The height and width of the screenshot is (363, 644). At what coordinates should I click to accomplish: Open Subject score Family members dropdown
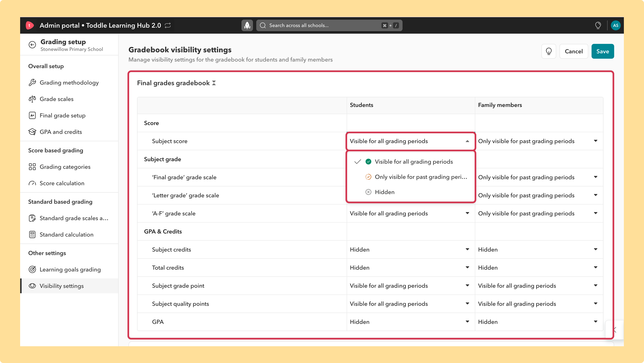click(x=539, y=141)
